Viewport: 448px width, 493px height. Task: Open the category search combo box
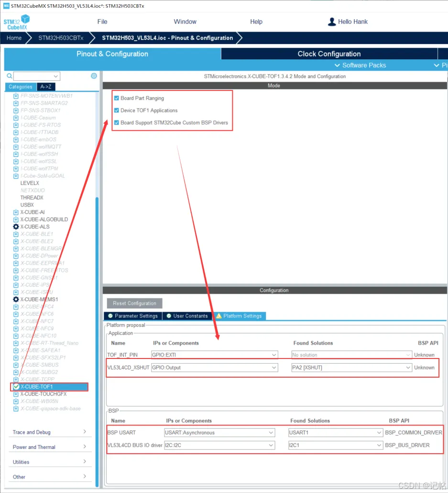pyautogui.click(x=37, y=76)
